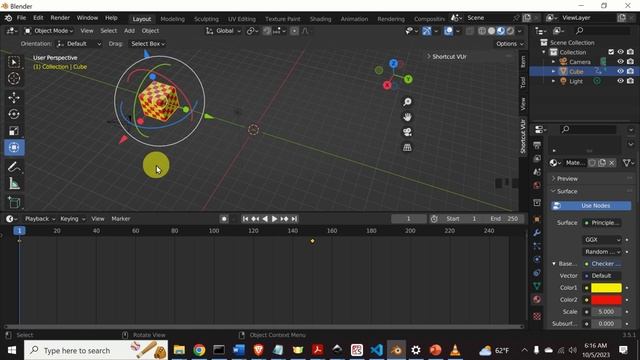Activate the Move tool
640x360 pixels.
click(14, 97)
